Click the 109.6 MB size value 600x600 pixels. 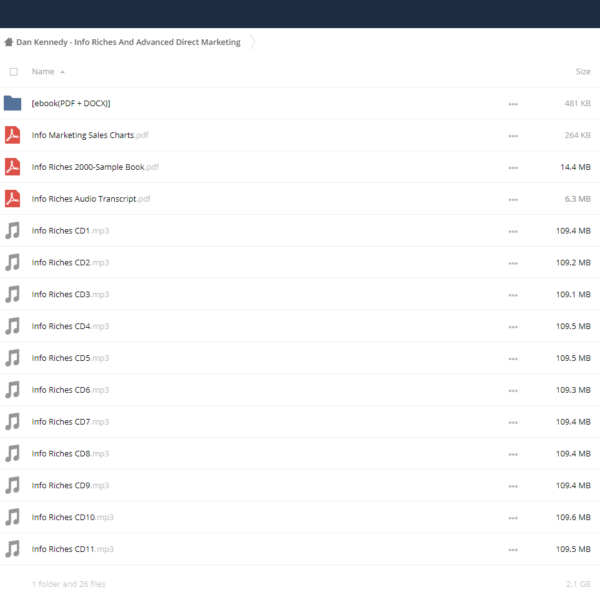point(573,517)
